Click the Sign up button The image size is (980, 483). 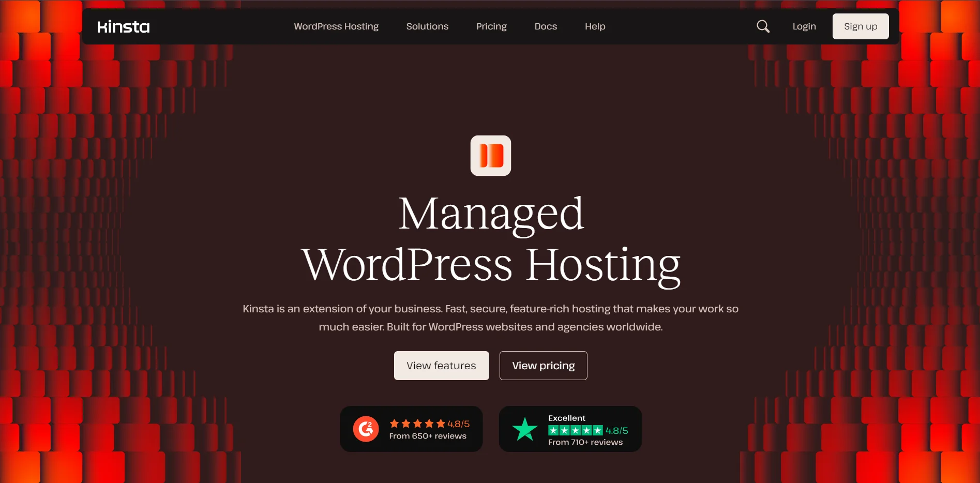coord(861,26)
